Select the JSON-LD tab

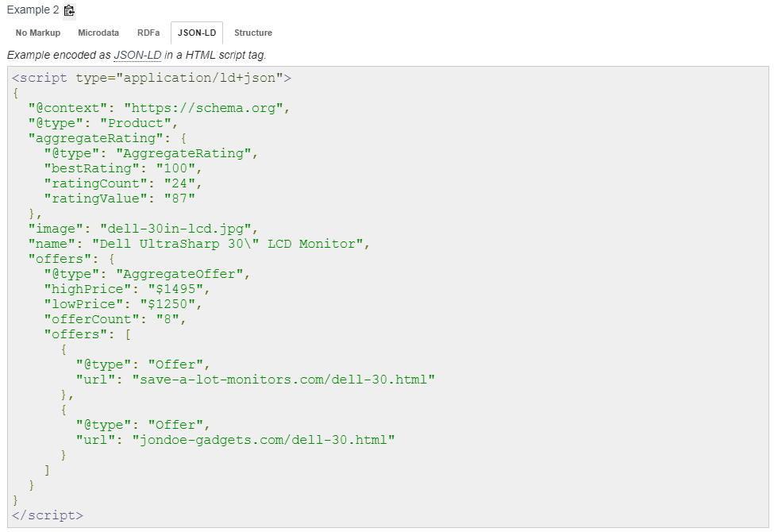196,33
